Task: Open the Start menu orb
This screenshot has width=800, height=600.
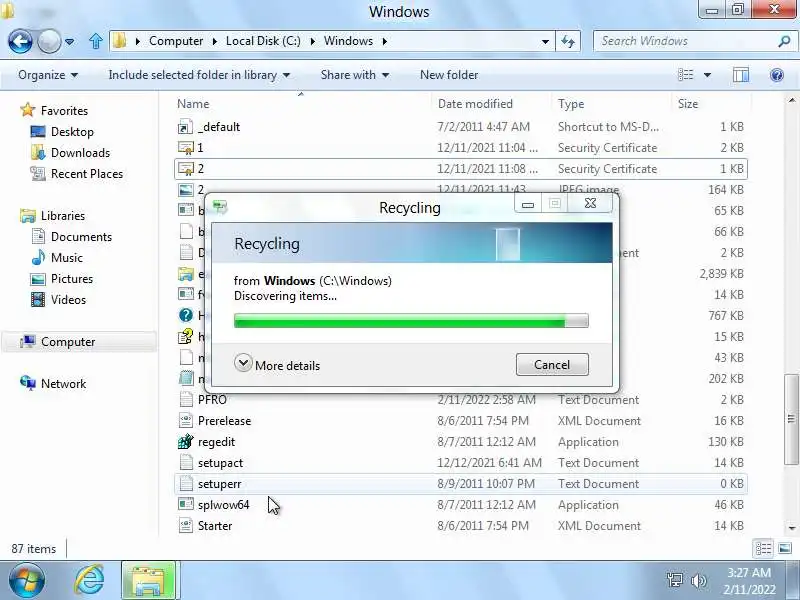Action: click(26, 581)
